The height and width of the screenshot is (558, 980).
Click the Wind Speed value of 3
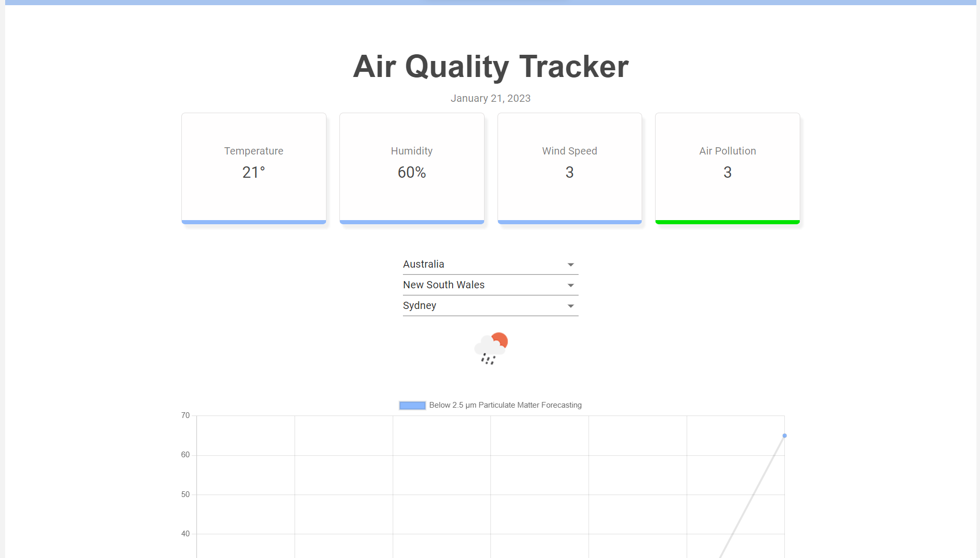click(569, 172)
